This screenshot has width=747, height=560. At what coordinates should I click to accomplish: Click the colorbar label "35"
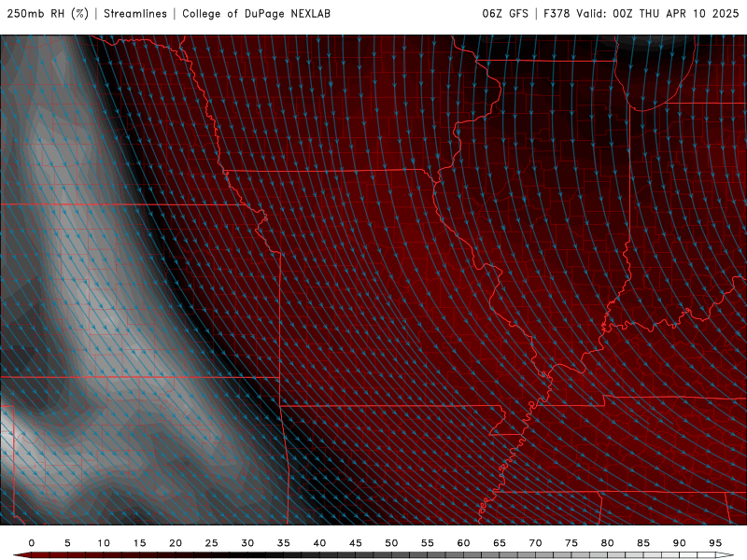pos(284,543)
